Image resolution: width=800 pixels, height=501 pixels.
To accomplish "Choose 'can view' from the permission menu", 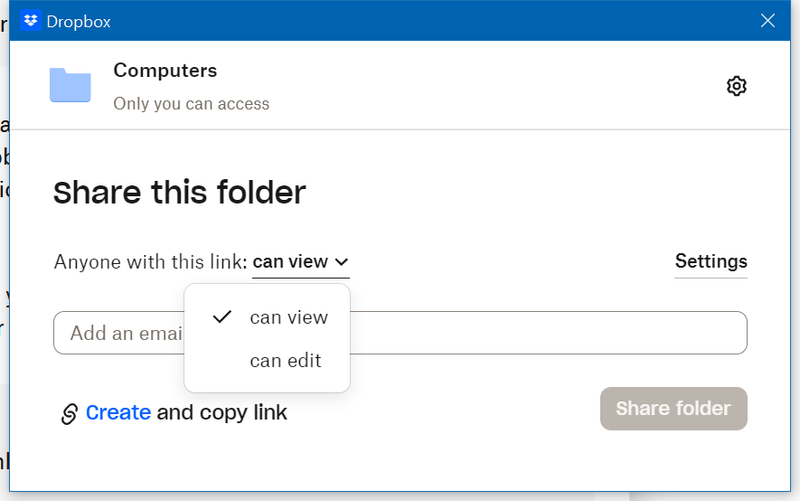I will (x=288, y=317).
